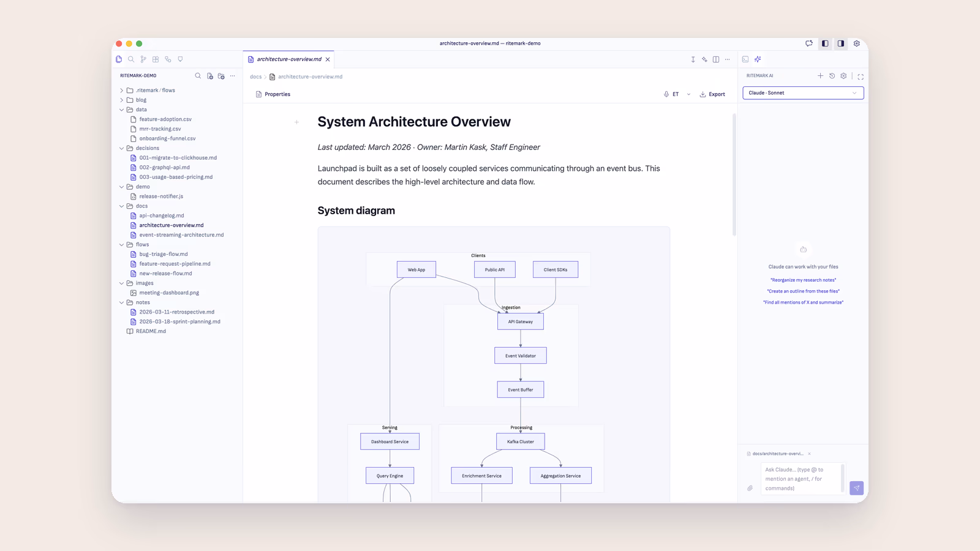Open event-streaming-architecture.md file
Image resolution: width=980 pixels, height=551 pixels.
coord(177,235)
